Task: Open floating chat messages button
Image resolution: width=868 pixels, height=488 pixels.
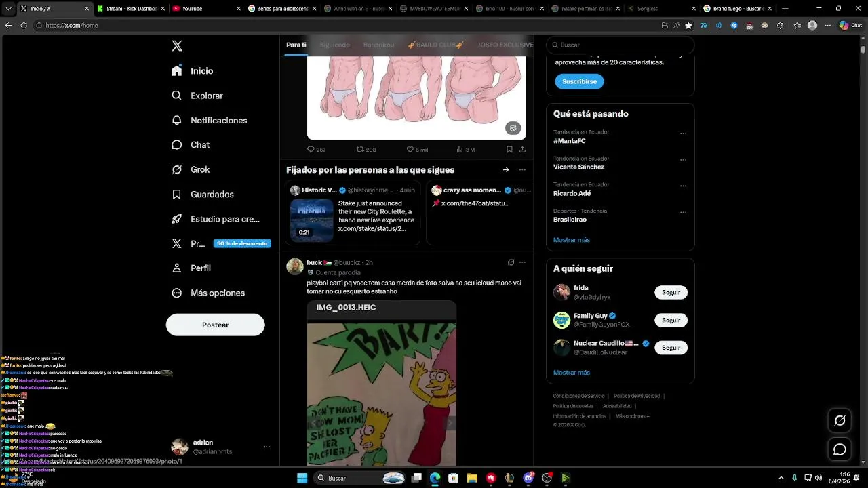Action: [x=840, y=449]
